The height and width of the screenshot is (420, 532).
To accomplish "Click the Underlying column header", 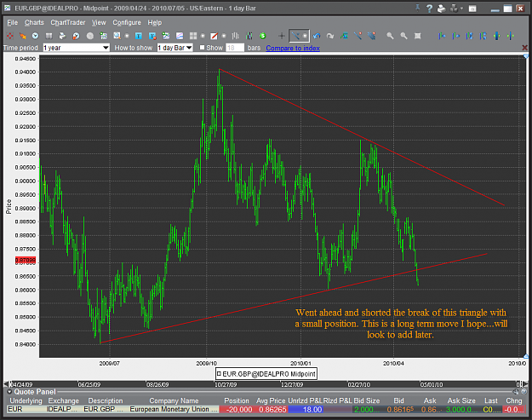I will tap(26, 400).
